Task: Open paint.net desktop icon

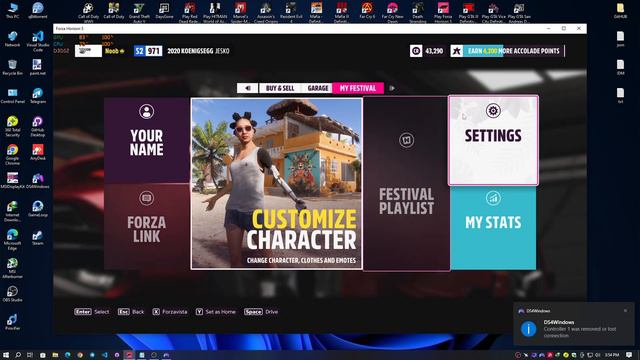Action: click(x=38, y=67)
